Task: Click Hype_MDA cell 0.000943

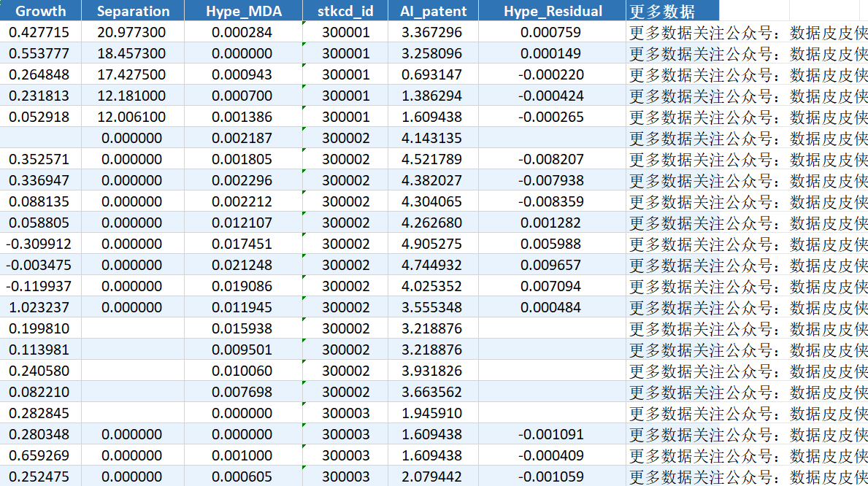Action: click(244, 74)
